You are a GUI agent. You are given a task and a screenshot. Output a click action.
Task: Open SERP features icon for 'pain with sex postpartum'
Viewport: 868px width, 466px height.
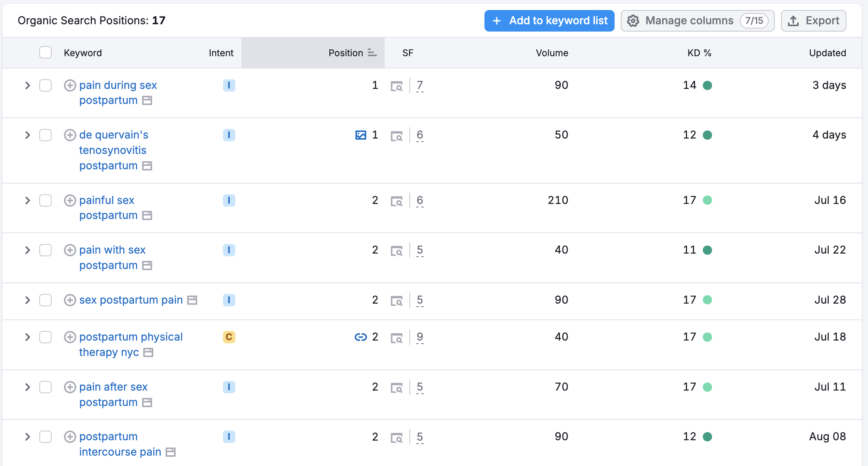397,251
